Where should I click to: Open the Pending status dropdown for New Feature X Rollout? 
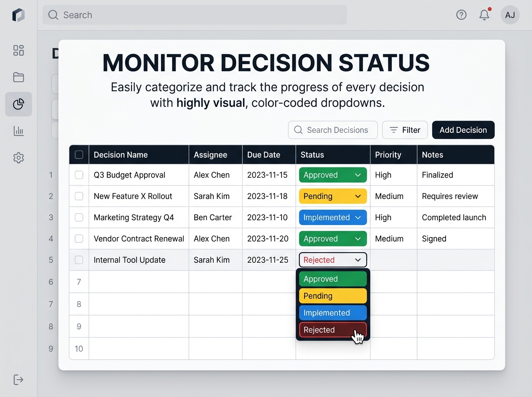coord(332,196)
